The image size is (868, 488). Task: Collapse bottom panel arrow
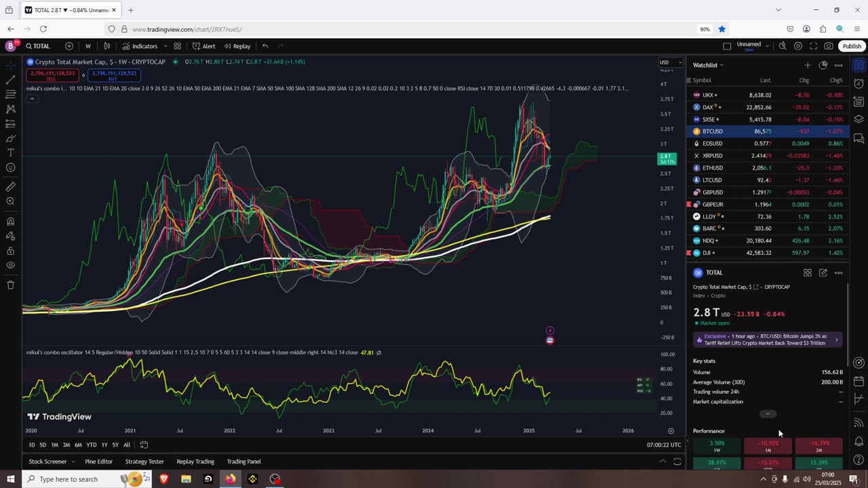pyautogui.click(x=663, y=462)
